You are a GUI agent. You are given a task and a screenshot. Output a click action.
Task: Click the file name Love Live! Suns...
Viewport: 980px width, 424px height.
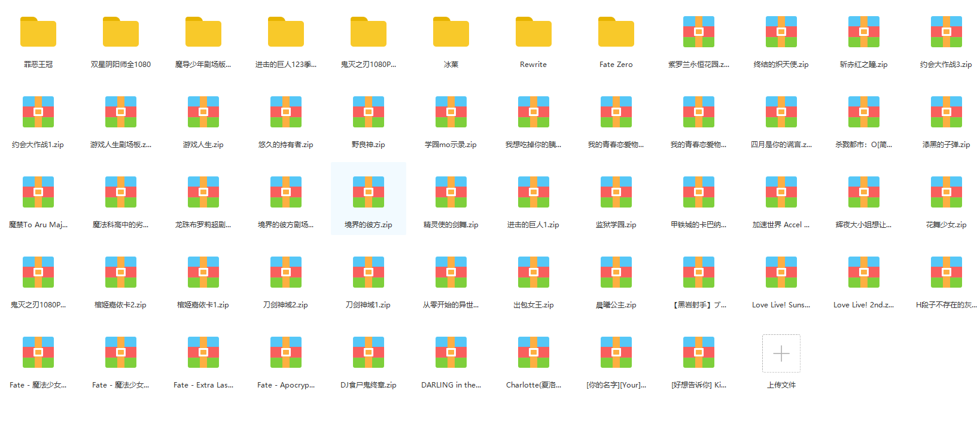[781, 305]
